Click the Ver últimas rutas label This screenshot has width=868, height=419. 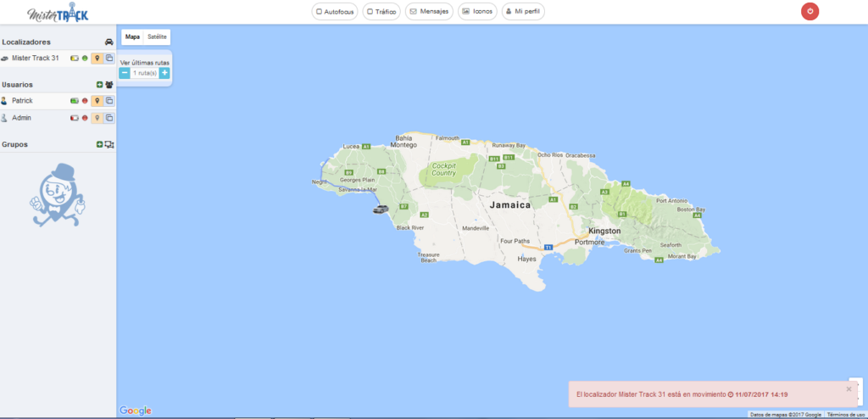tap(145, 63)
